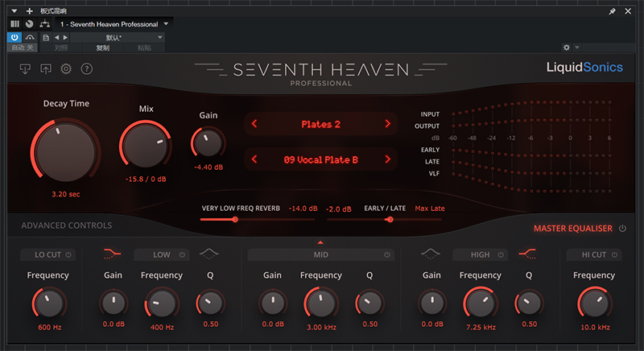Open the help question mark icon
Viewport: 644px width, 351px height.
tap(86, 69)
